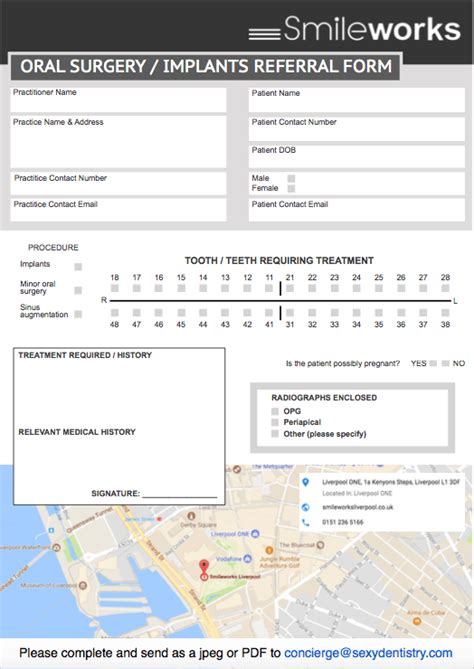This screenshot has height=669, width=474.
Task: Click the Practitice Contact Email field
Action: click(118, 209)
